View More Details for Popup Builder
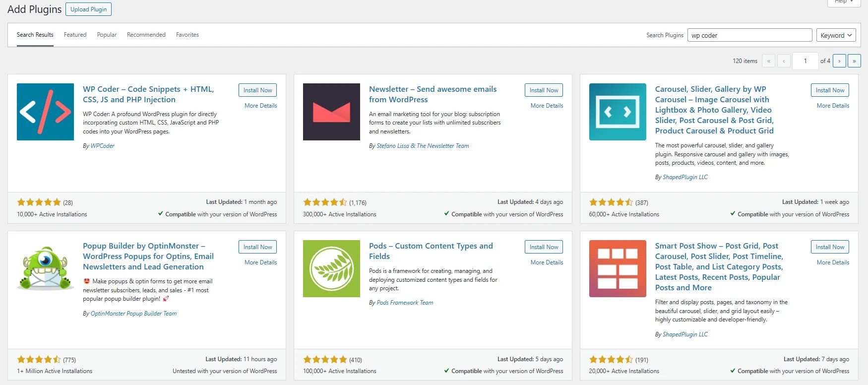The height and width of the screenshot is (385, 868). coord(260,262)
